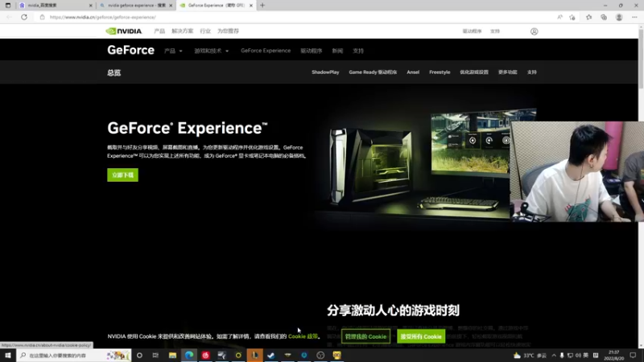644x362 pixels.
Task: Focus the browser address bar URL
Action: point(103,17)
